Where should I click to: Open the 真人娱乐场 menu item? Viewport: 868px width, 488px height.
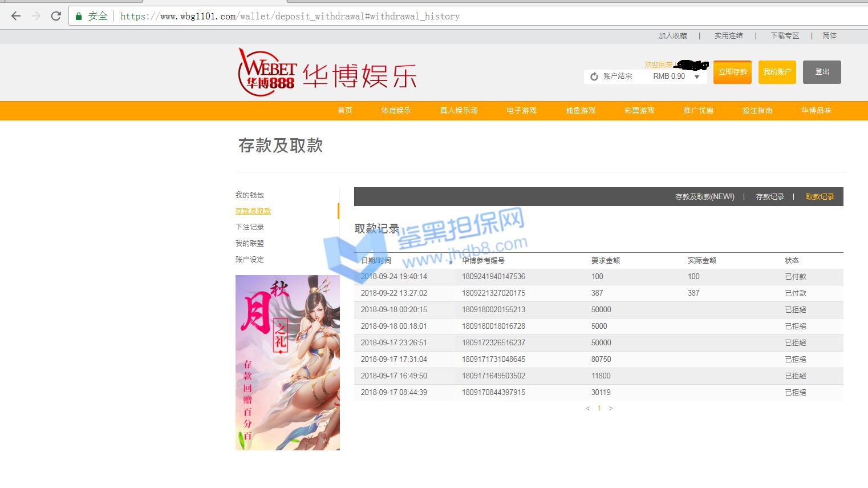(459, 111)
